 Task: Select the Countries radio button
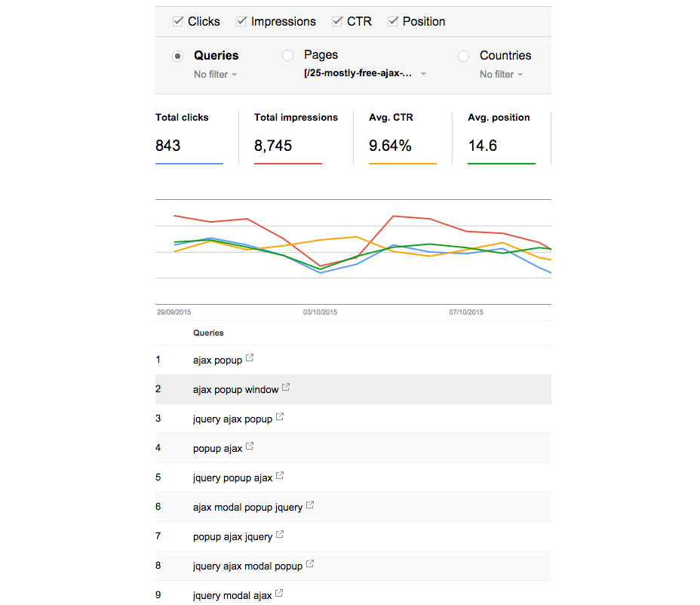(x=463, y=57)
